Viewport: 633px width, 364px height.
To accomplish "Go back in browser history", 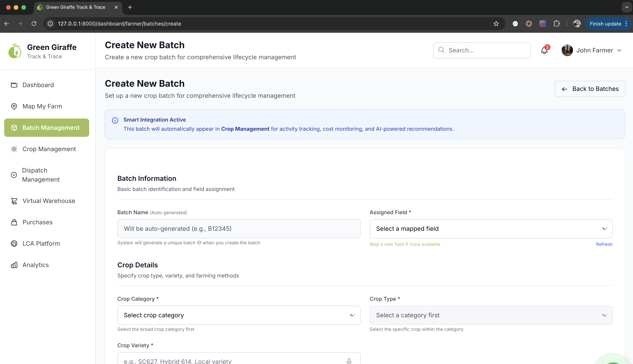I will coord(6,23).
